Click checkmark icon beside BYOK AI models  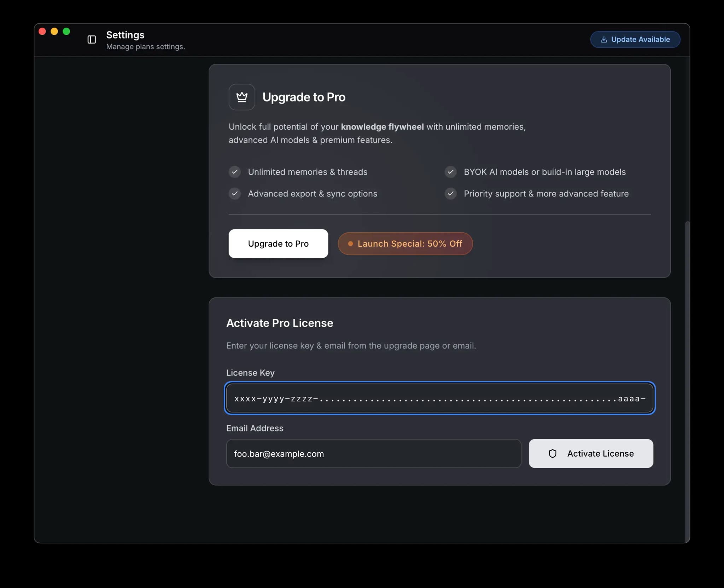450,172
